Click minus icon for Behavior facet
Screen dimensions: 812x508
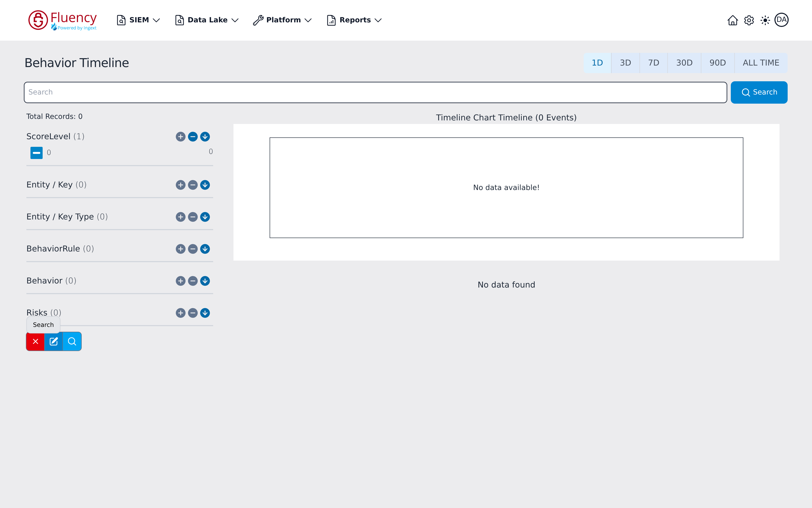(x=193, y=281)
